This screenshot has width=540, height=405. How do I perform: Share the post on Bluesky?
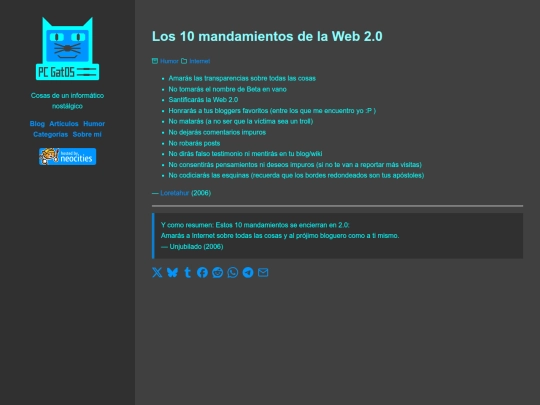172,272
